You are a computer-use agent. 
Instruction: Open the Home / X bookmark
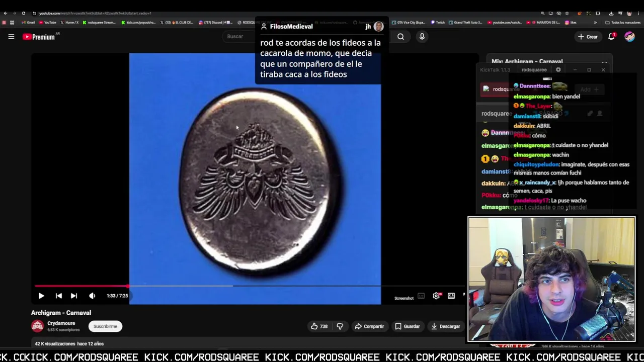(x=69, y=23)
